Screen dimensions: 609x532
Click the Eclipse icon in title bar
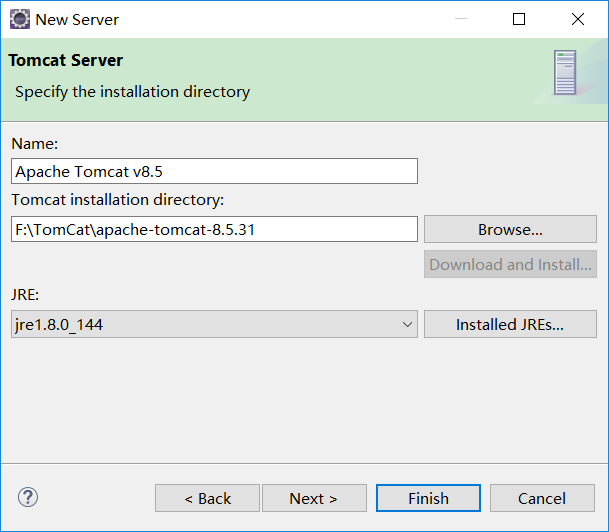pos(19,19)
